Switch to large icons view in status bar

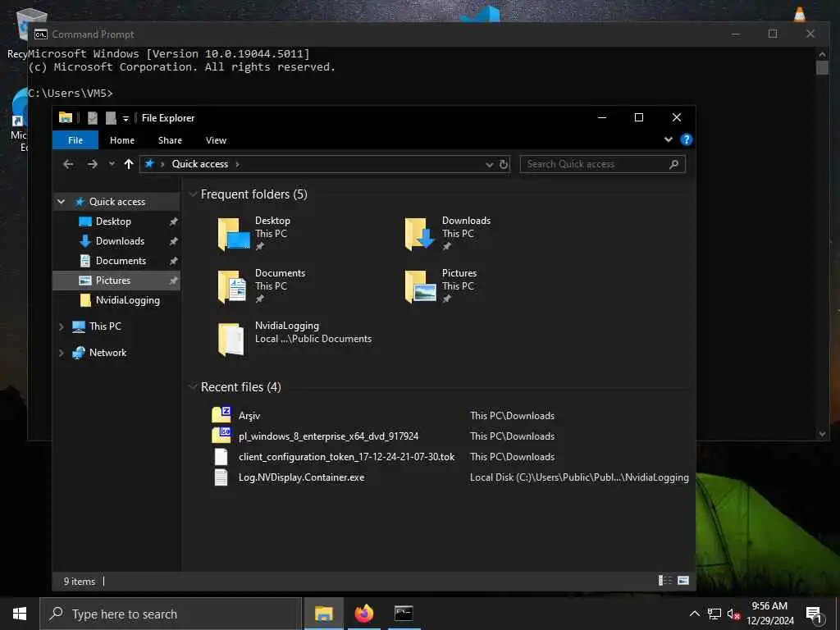point(683,581)
